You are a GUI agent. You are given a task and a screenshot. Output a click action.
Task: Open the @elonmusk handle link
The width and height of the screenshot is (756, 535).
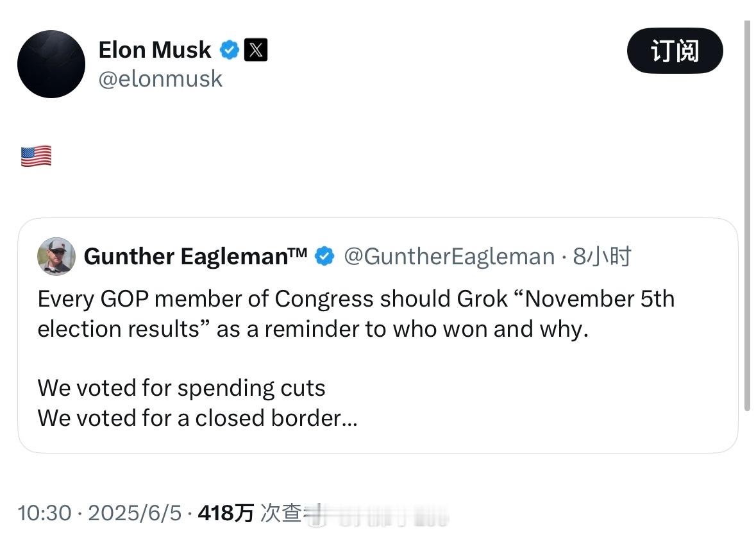[160, 79]
